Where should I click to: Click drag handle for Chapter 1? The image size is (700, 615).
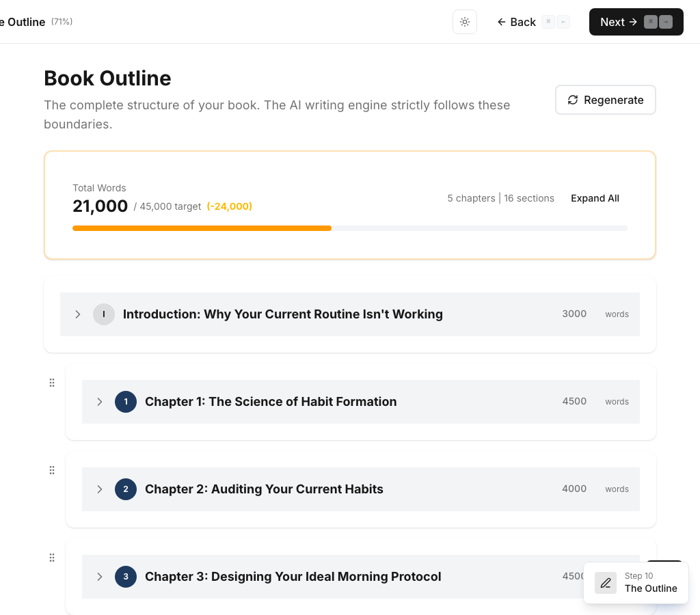(52, 383)
